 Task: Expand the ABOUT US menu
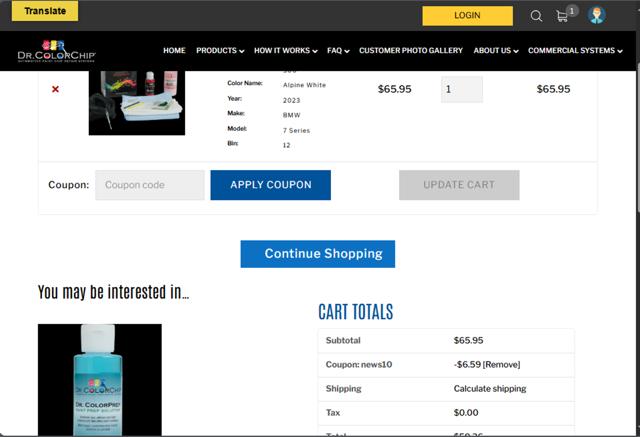point(496,51)
